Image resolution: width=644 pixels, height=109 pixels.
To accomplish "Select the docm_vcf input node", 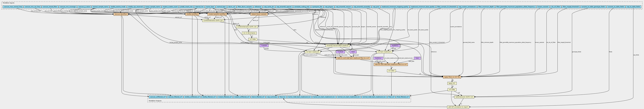I will tap(232, 7).
